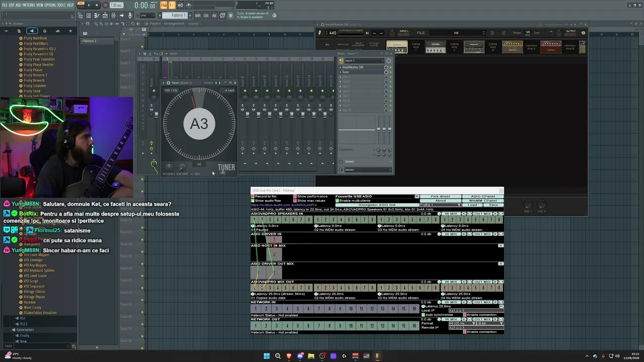This screenshot has width=644, height=362.
Task: Click the red record button in transport
Action: [x=105, y=5]
